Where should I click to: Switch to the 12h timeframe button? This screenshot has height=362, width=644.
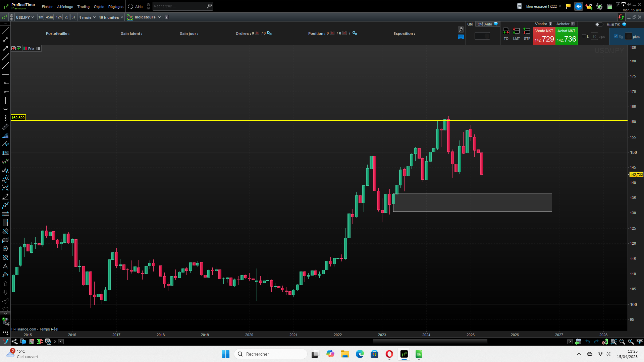click(x=59, y=17)
